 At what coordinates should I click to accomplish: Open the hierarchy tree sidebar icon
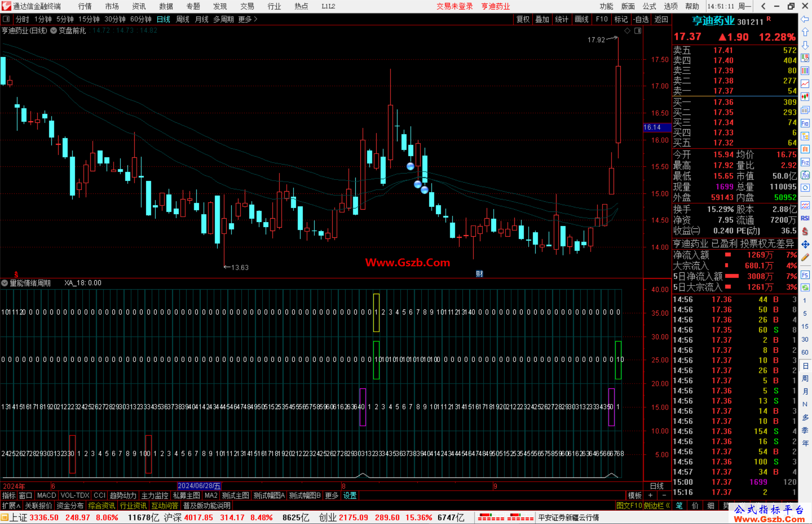click(805, 136)
